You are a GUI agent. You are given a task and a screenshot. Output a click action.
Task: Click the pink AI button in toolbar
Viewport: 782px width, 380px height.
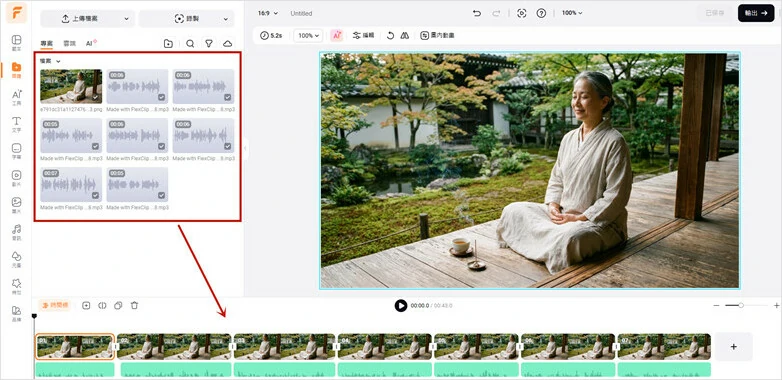pos(337,35)
